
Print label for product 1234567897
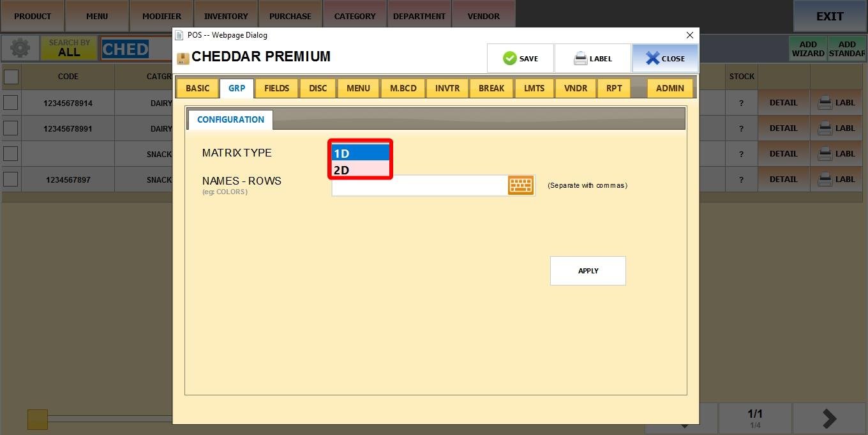point(836,179)
